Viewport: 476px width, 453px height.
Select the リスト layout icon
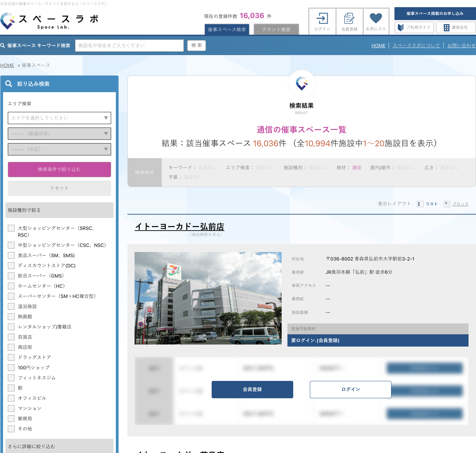point(420,204)
